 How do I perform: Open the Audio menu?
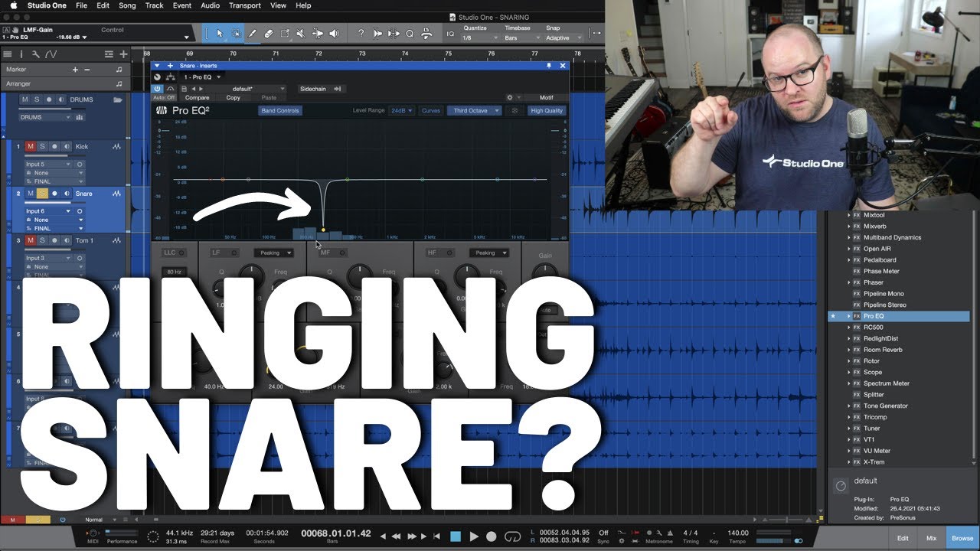pyautogui.click(x=210, y=5)
